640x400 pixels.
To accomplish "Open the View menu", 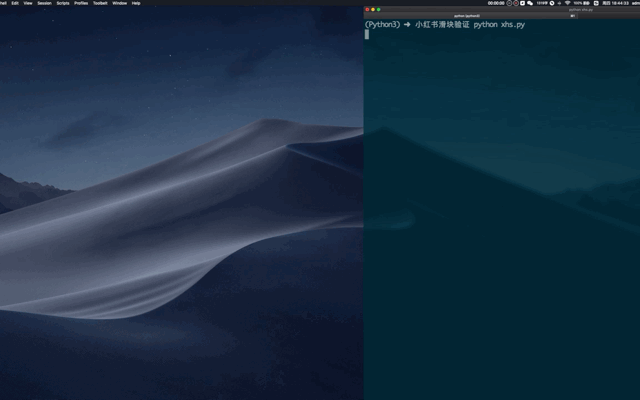I will coord(28,3).
